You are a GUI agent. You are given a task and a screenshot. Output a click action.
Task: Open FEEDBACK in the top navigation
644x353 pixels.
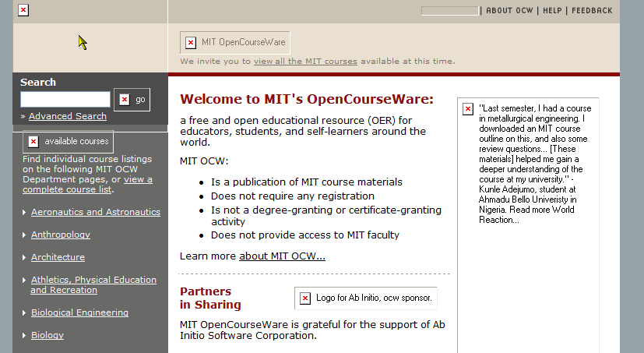pos(592,11)
